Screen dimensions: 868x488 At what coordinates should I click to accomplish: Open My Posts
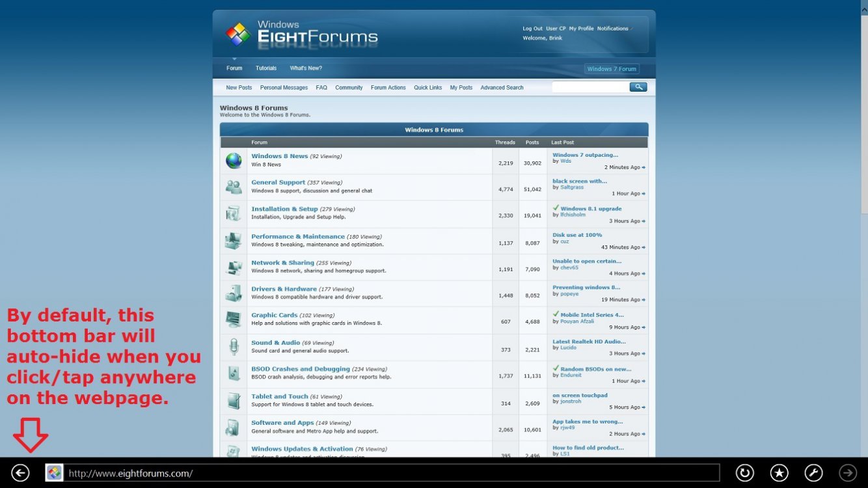pyautogui.click(x=461, y=88)
